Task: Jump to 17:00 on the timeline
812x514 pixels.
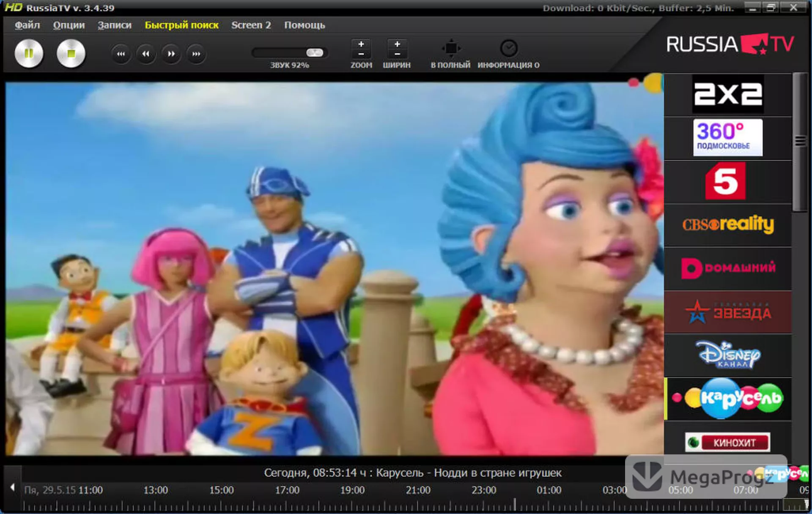Action: tap(287, 490)
